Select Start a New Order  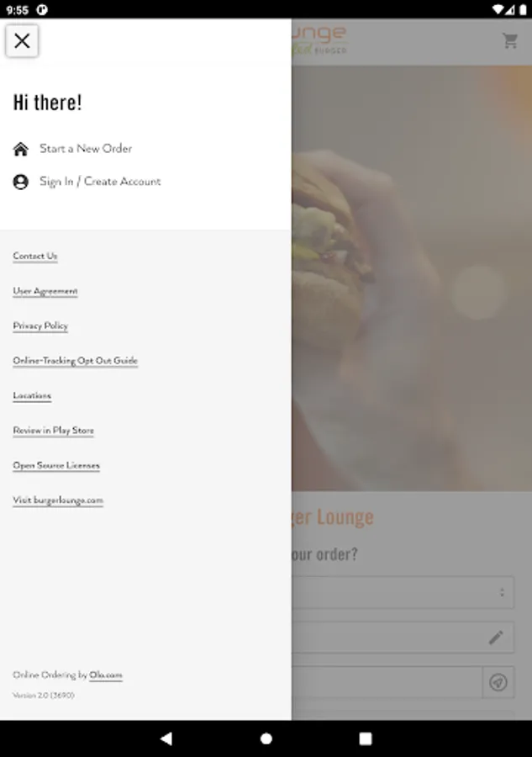pyautogui.click(x=86, y=149)
